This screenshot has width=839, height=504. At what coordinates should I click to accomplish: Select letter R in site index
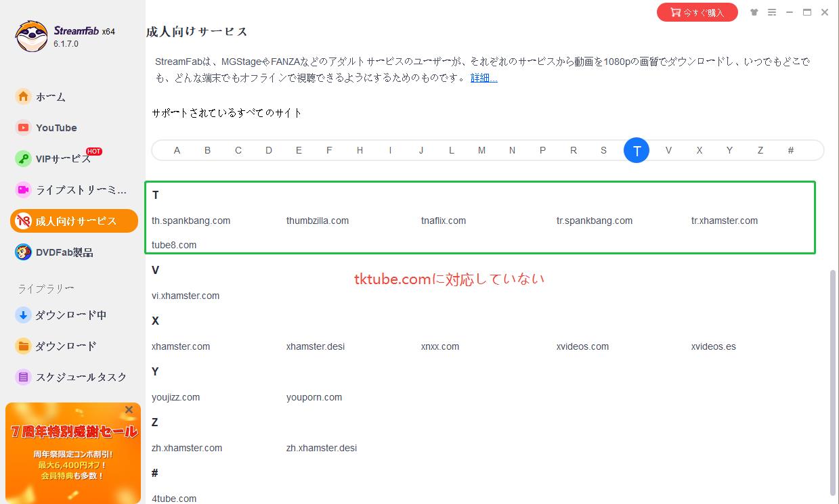[x=574, y=150]
